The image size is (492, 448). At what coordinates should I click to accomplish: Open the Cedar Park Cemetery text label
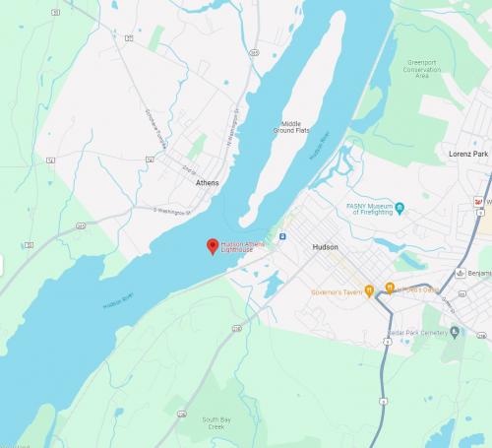pyautogui.click(x=417, y=333)
